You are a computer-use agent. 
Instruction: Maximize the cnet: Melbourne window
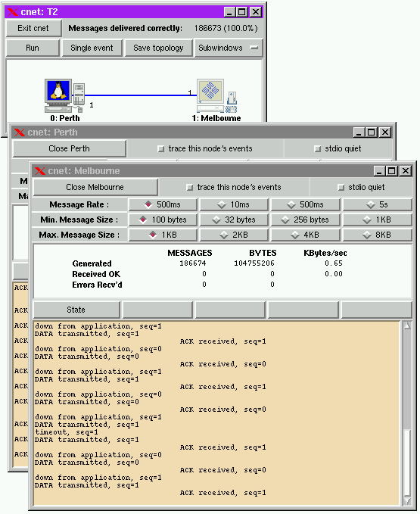391,171
